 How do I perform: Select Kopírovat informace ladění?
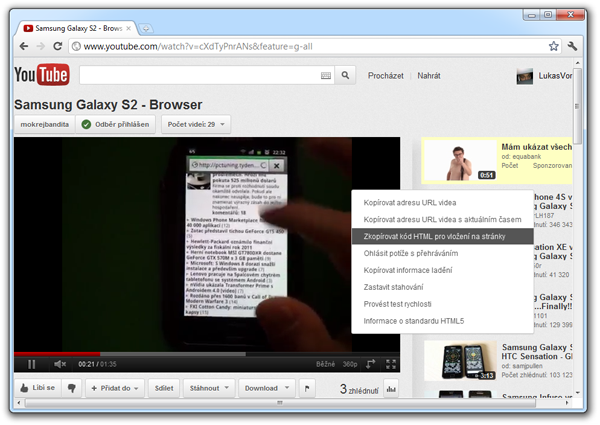442,270
